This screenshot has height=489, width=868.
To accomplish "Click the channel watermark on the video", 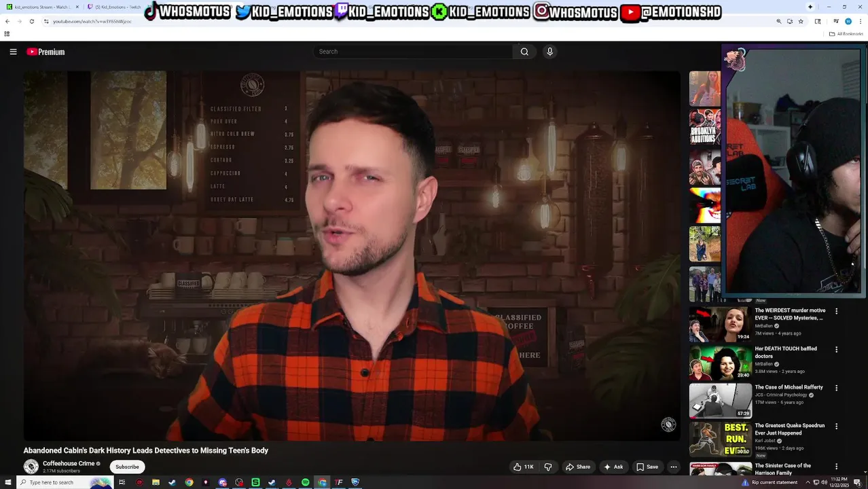I will pyautogui.click(x=668, y=424).
